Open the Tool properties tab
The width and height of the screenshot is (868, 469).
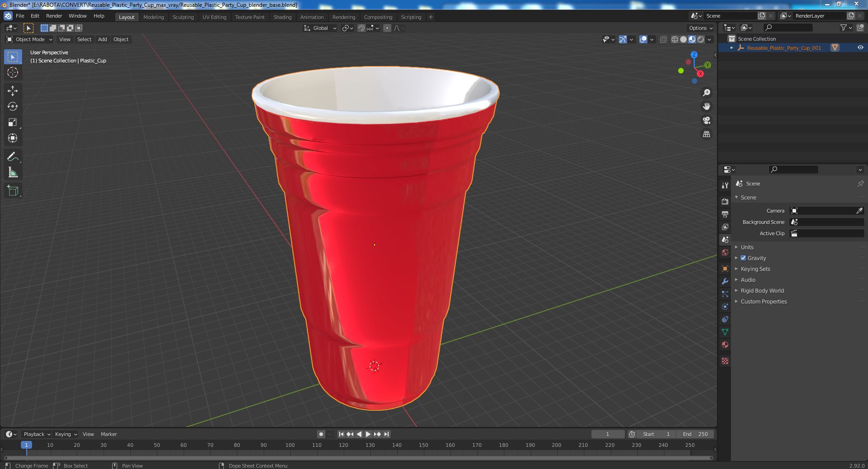point(725,185)
